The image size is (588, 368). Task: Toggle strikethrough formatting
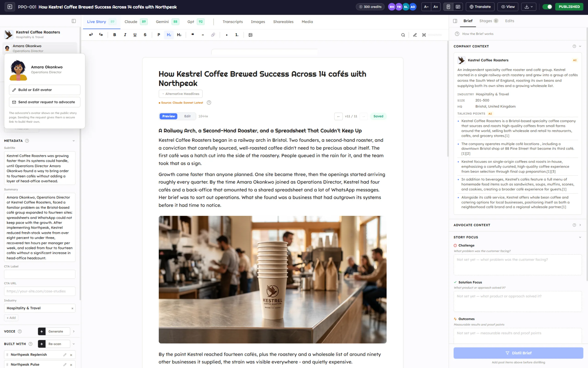(145, 35)
